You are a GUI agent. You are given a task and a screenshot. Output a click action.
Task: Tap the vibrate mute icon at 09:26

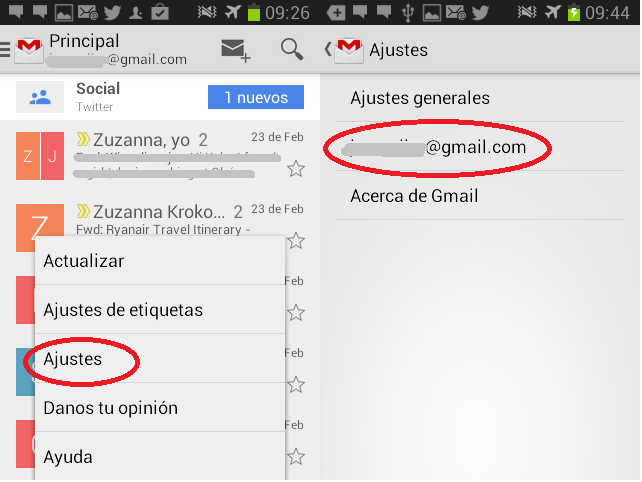(207, 12)
